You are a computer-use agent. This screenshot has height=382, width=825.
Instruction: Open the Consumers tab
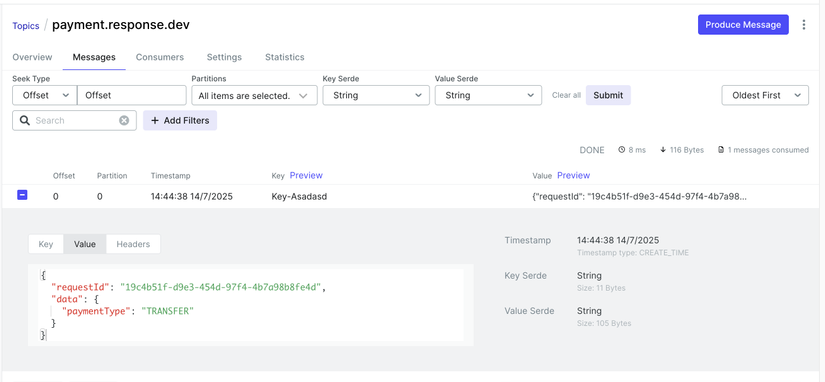tap(160, 57)
